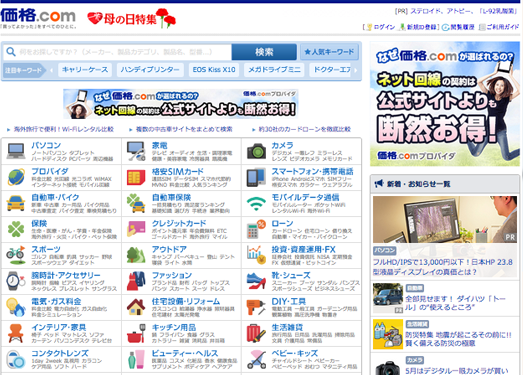
Task: Click the orange chair icon for インテリア・家具
Action: (16, 333)
